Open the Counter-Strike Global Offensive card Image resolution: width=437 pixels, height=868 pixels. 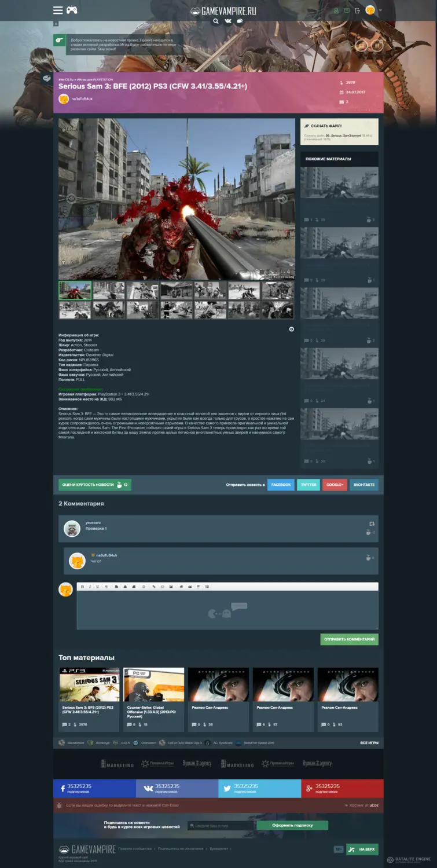pyautogui.click(x=154, y=699)
